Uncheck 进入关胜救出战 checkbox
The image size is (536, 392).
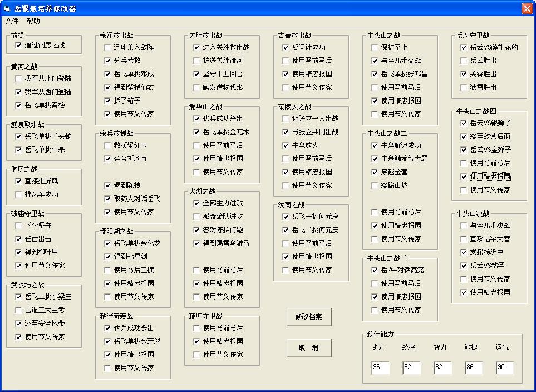(196, 47)
